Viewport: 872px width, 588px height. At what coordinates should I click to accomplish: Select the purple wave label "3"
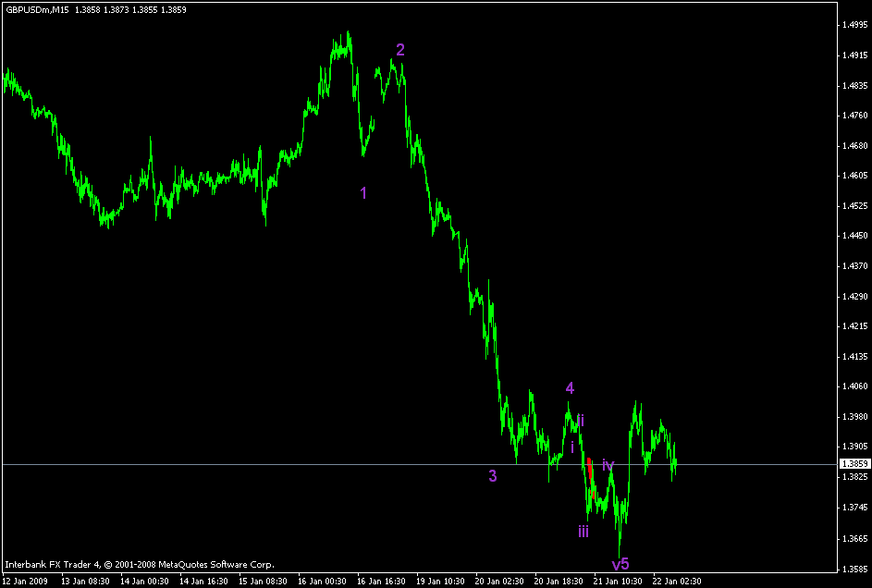(493, 476)
